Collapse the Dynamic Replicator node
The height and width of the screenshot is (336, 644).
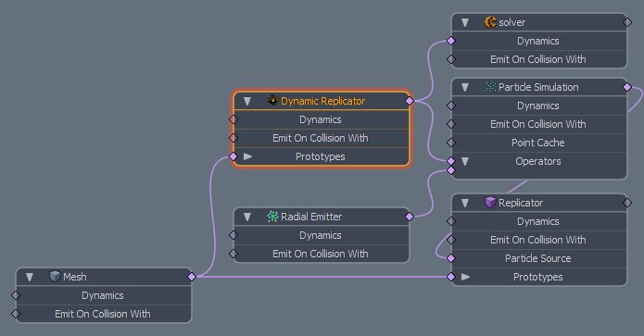247,101
